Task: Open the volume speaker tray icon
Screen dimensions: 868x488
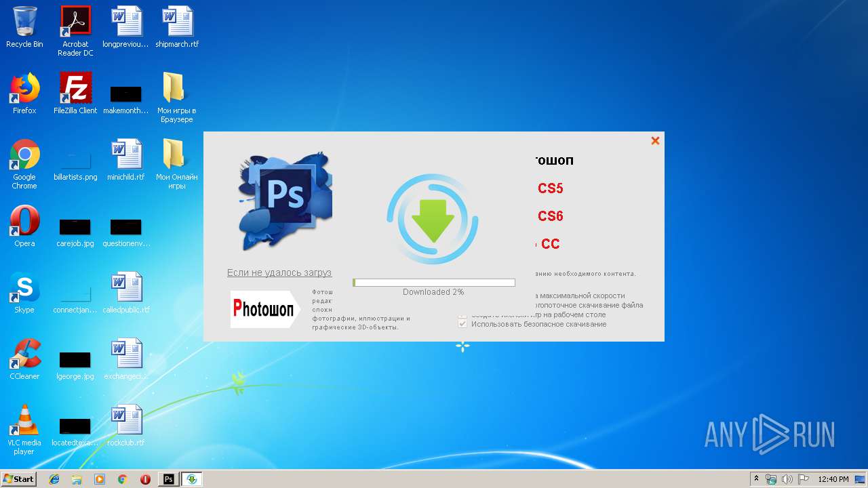Action: [787, 479]
